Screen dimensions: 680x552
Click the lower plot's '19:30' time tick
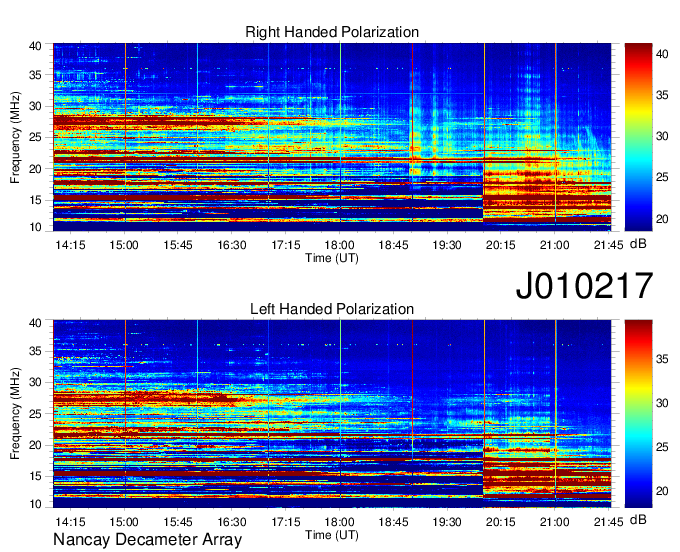(447, 522)
